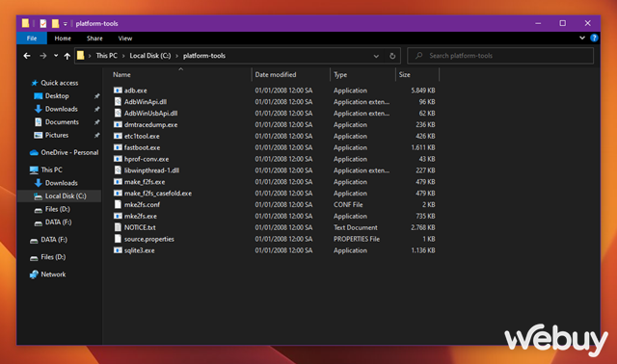
Task: Click the make_f2fs.exe file icon
Action: click(x=118, y=182)
